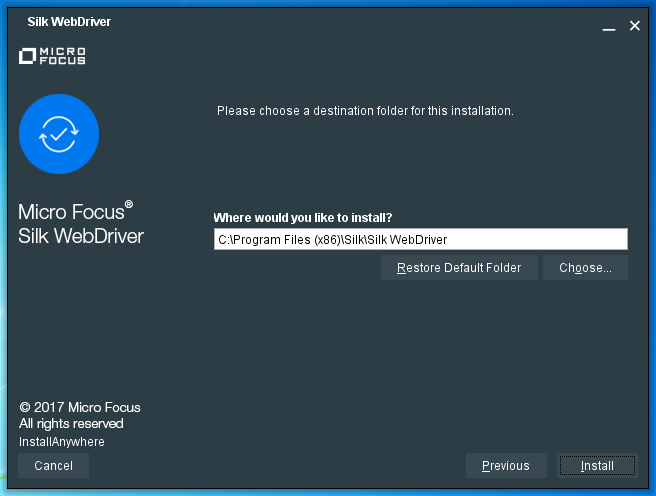Click the Silk WebDriver title bar text

(x=69, y=22)
